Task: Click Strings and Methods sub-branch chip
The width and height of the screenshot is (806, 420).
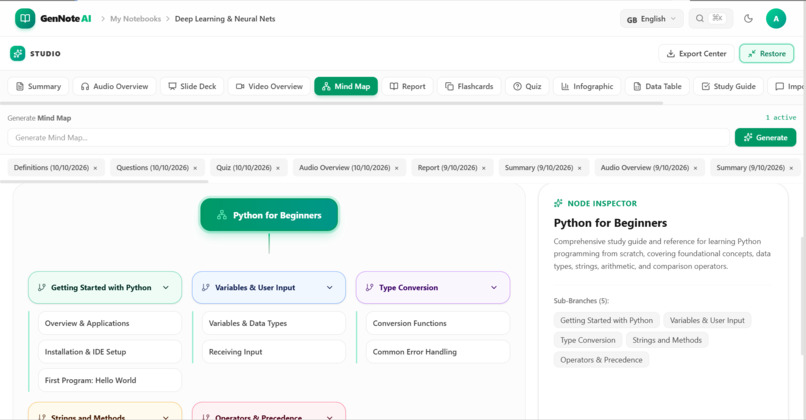Action: pyautogui.click(x=667, y=340)
